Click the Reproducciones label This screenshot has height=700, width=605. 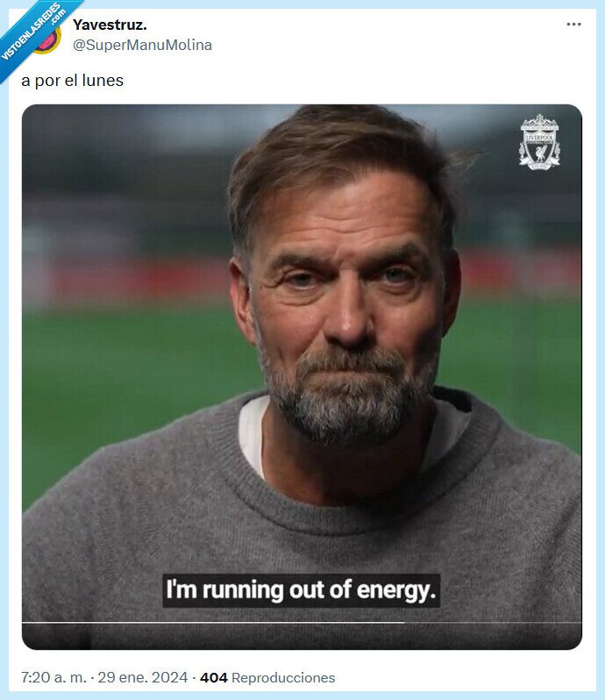283,678
